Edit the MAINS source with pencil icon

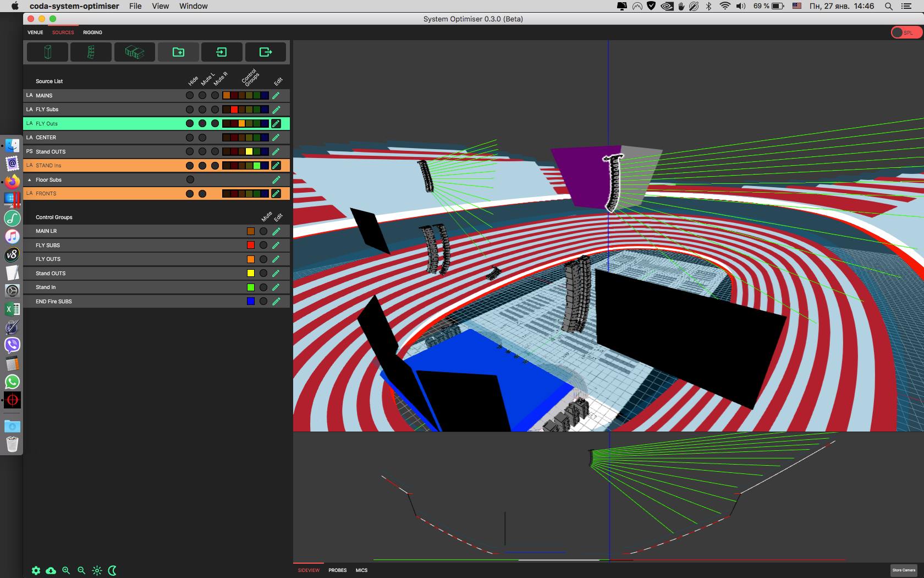tap(276, 96)
